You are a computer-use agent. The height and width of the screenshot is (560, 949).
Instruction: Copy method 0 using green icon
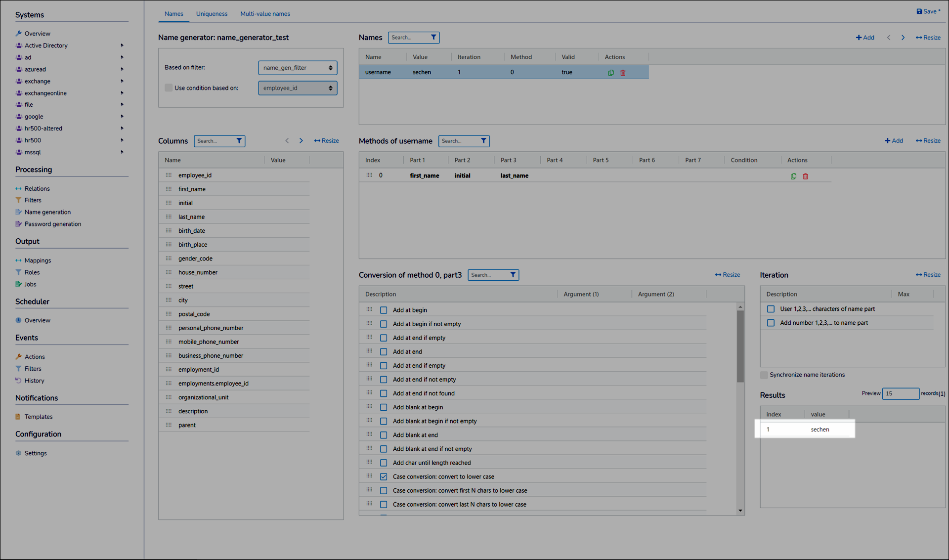(793, 176)
